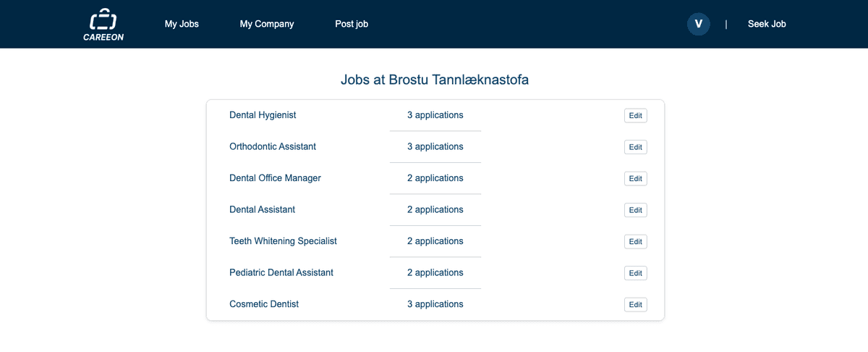View Dental Office Manager's 2 applications
Viewport: 868px width, 352px height.
pyautogui.click(x=435, y=178)
